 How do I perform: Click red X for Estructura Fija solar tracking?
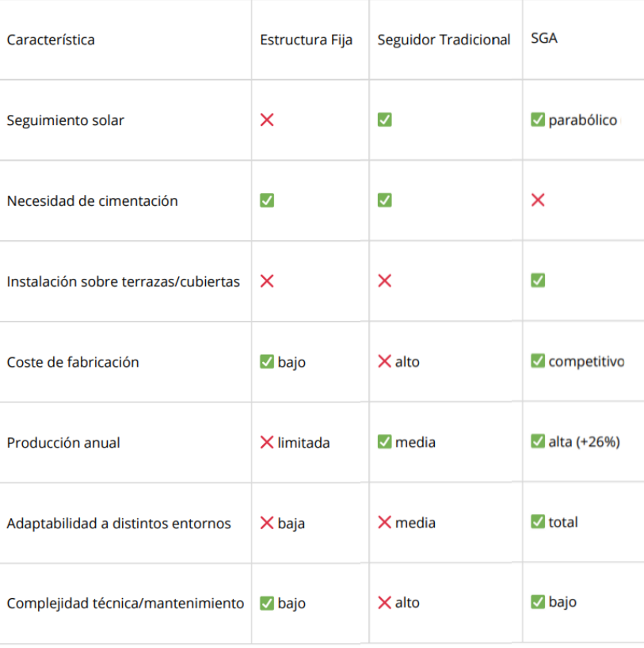pyautogui.click(x=267, y=120)
